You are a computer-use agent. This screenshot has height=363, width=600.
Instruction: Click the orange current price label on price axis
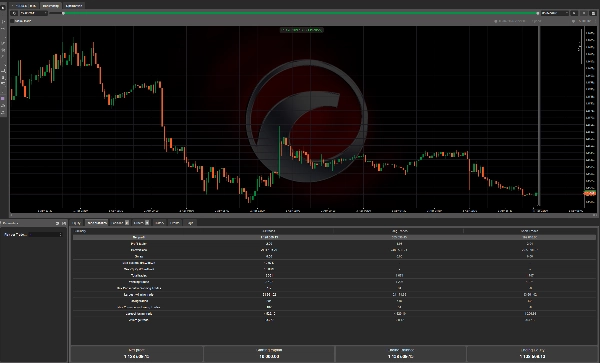click(x=590, y=194)
